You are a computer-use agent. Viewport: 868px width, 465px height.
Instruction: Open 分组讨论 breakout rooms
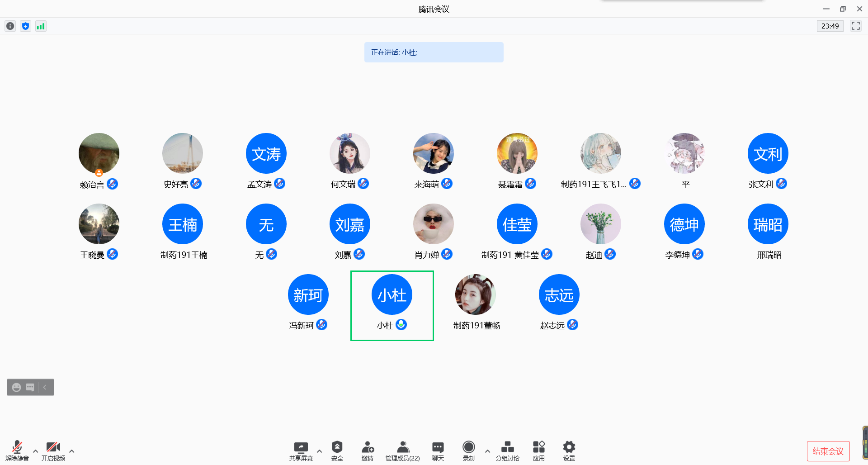pos(507,451)
